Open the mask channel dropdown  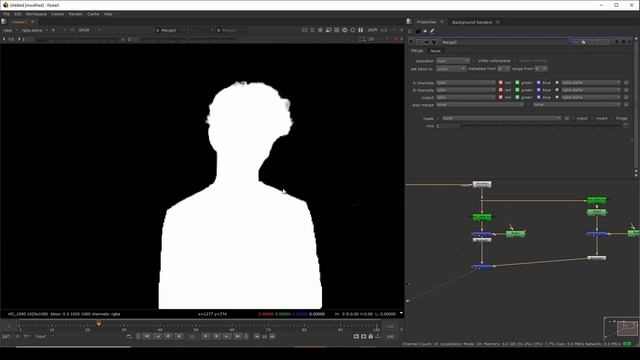point(502,118)
